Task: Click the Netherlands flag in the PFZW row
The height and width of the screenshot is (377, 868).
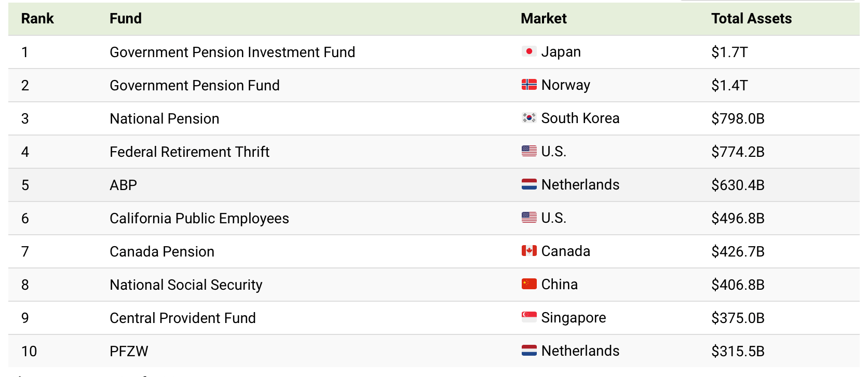Action: [529, 351]
